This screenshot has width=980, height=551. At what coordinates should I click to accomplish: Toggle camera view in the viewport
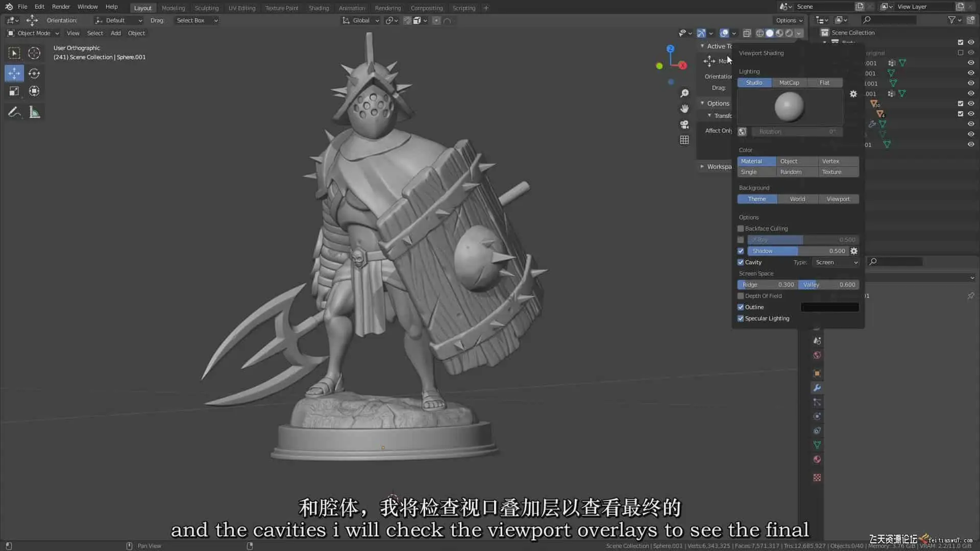tap(684, 124)
